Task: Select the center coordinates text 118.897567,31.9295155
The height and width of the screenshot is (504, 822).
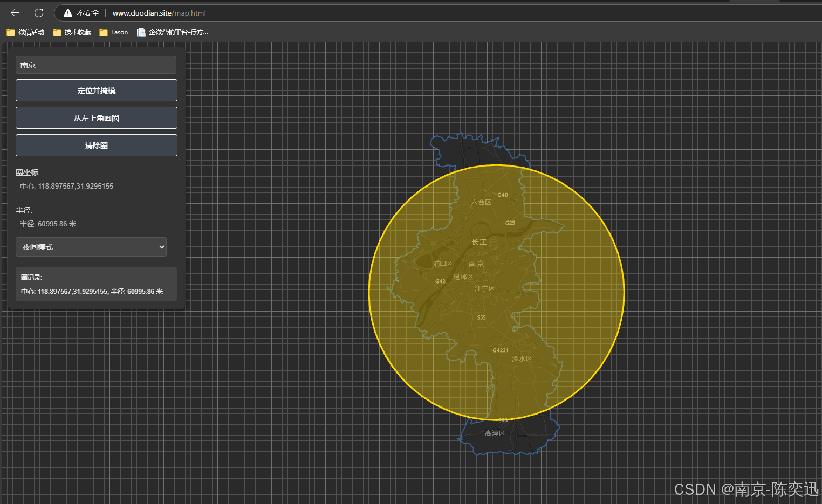Action: pos(76,186)
